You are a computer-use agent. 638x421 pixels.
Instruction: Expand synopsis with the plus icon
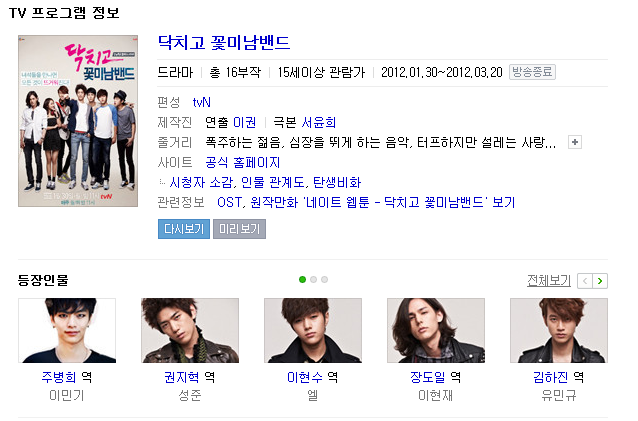(x=575, y=142)
